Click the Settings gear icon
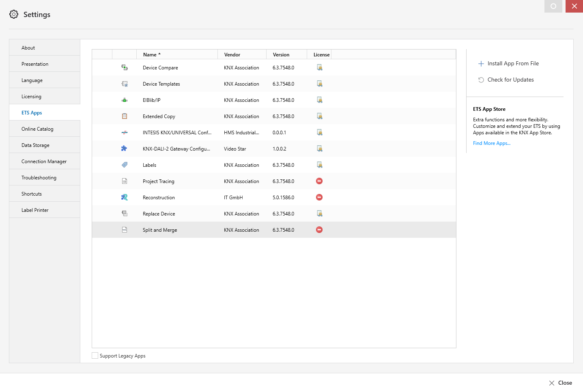The width and height of the screenshot is (583, 392). (x=14, y=14)
